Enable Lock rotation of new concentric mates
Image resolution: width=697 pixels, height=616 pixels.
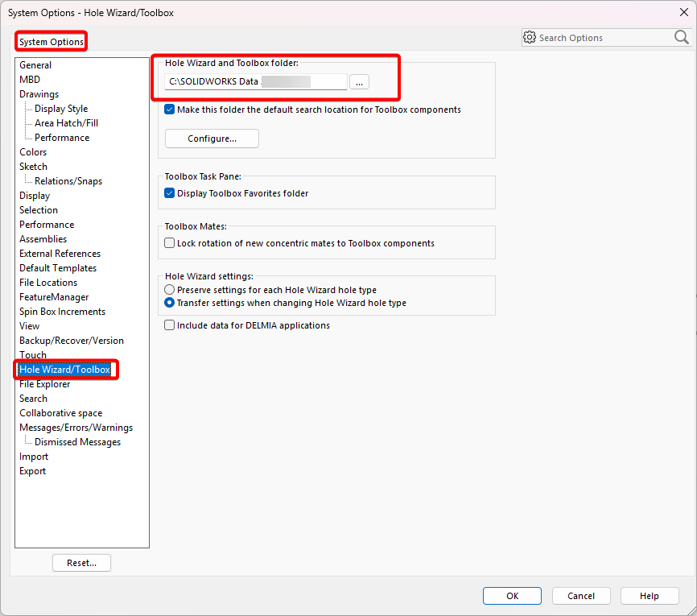(x=169, y=243)
